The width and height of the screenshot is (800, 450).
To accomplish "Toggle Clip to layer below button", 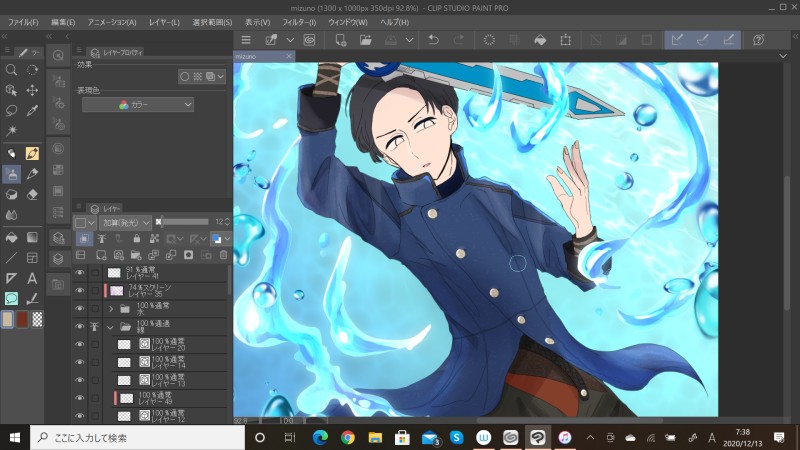I will [x=84, y=238].
